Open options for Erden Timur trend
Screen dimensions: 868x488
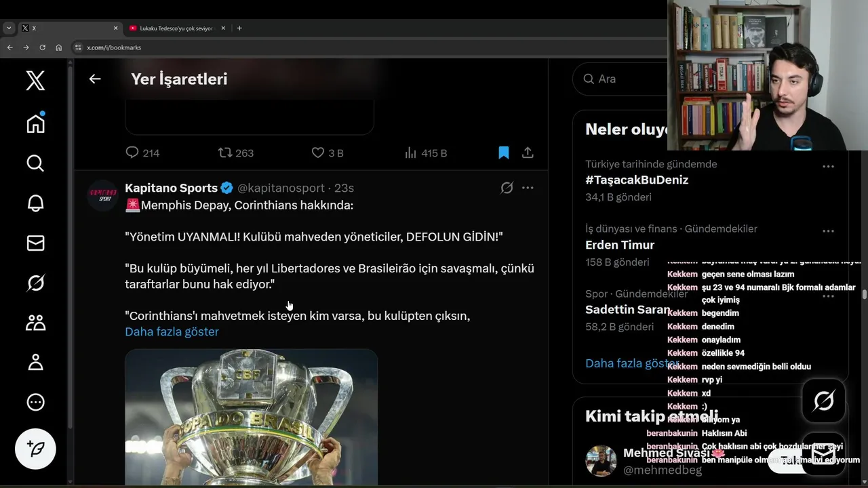click(x=828, y=230)
